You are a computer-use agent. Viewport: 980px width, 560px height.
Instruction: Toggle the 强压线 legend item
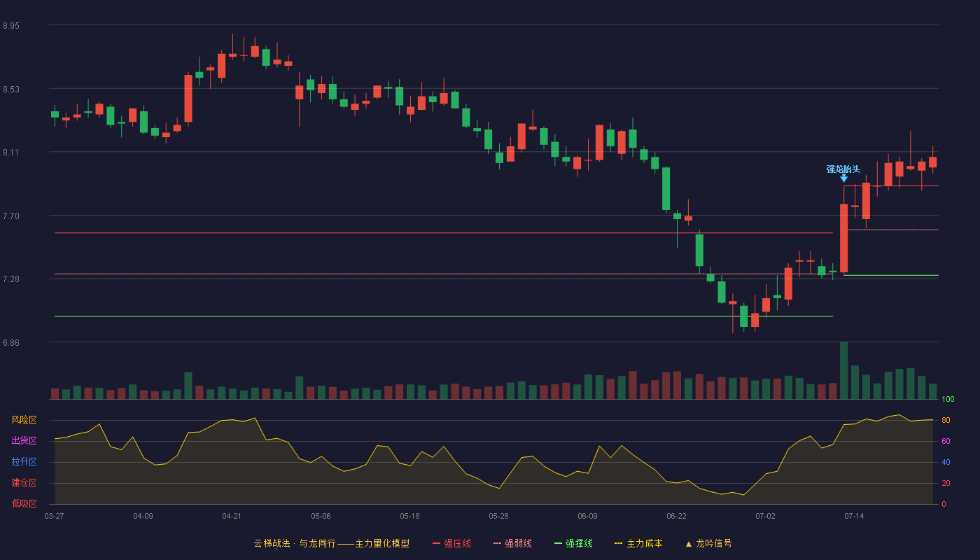(x=451, y=543)
